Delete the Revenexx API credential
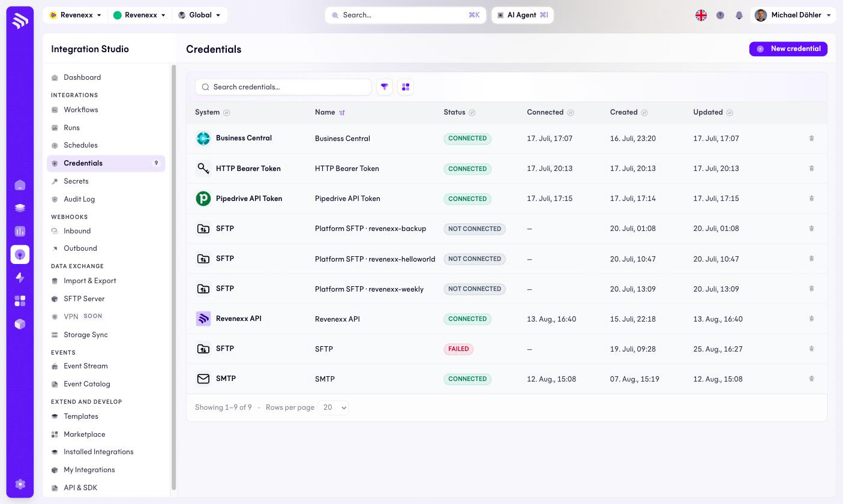The height and width of the screenshot is (504, 843). [811, 319]
